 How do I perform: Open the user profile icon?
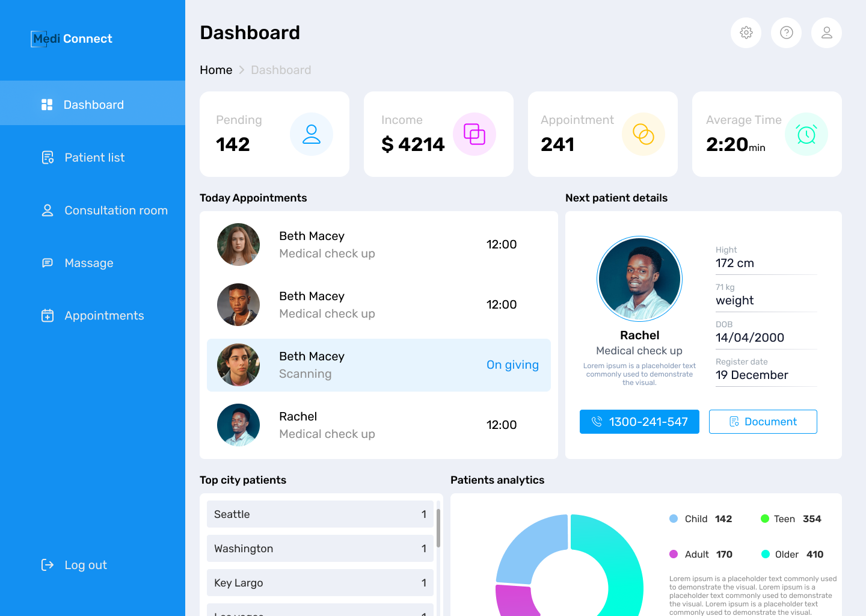(826, 32)
